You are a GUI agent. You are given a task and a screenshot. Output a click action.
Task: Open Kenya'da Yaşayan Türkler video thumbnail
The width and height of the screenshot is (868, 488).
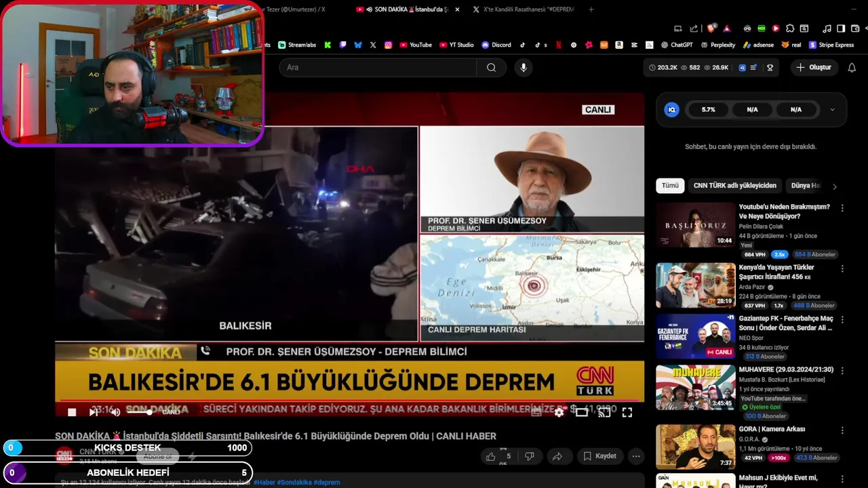coord(695,285)
